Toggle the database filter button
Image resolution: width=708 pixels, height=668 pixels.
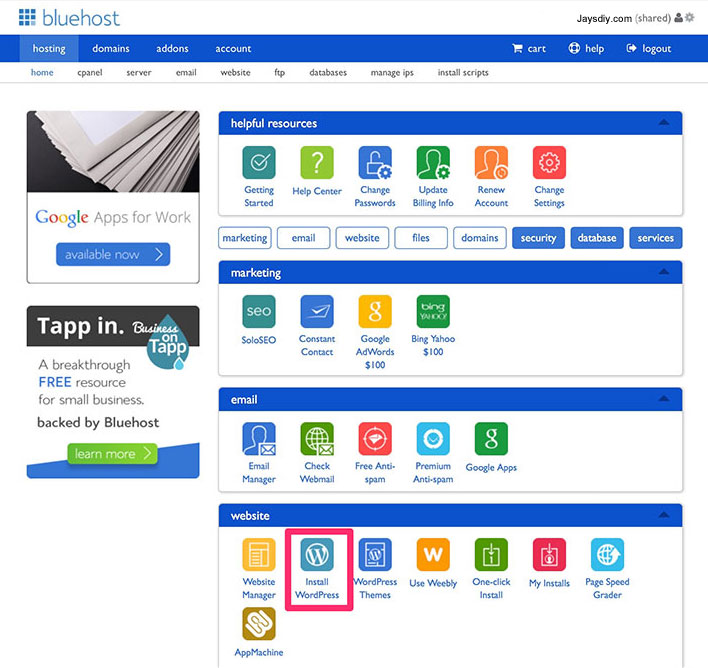[x=596, y=238]
